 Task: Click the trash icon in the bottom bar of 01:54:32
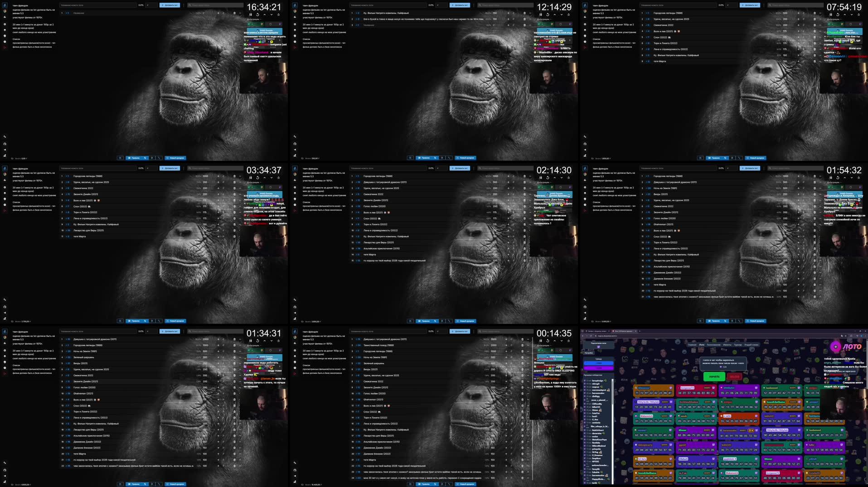[700, 321]
